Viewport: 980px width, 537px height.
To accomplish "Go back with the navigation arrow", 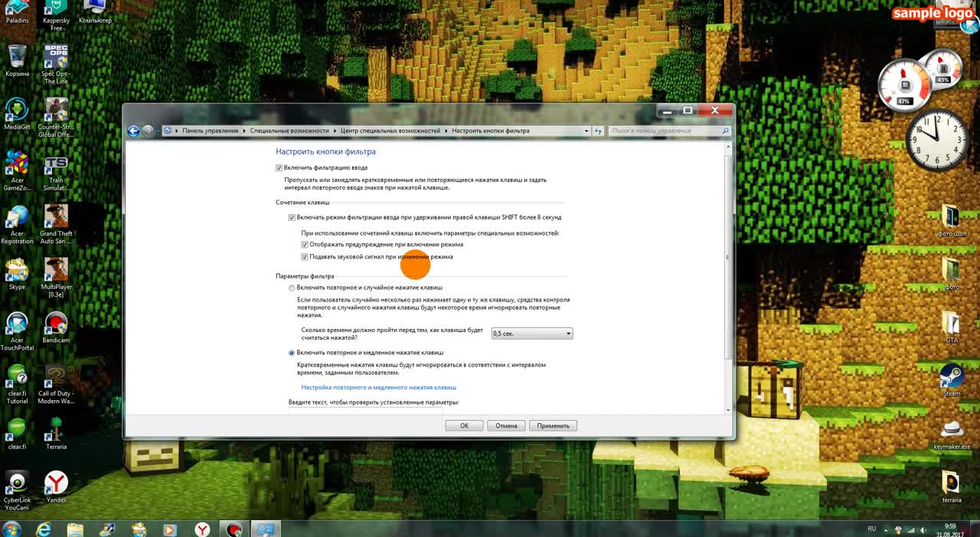I will point(133,131).
